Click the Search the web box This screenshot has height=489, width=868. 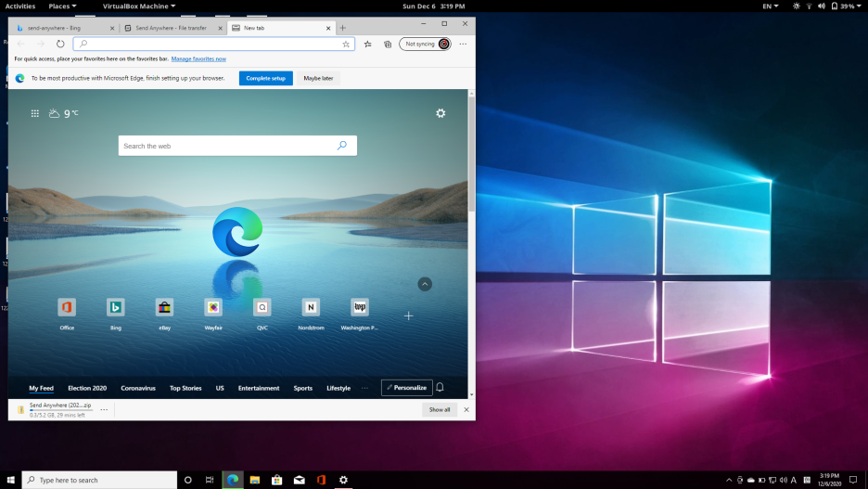(x=237, y=146)
